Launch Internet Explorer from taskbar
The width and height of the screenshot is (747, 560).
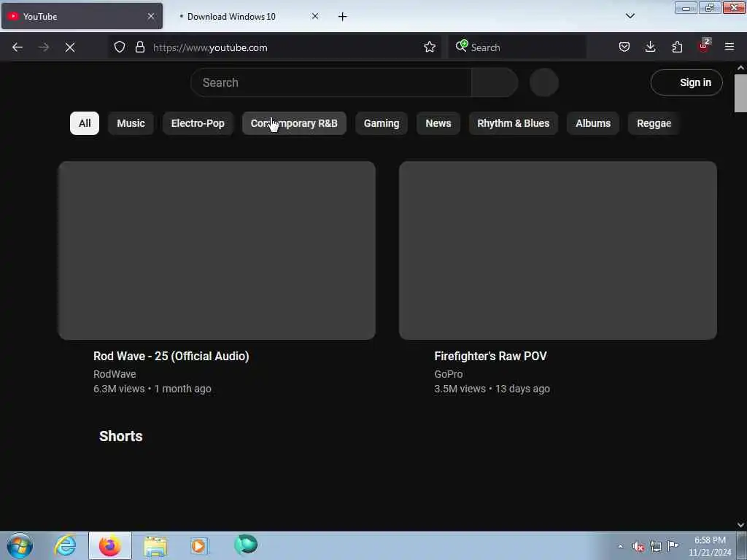[65, 545]
